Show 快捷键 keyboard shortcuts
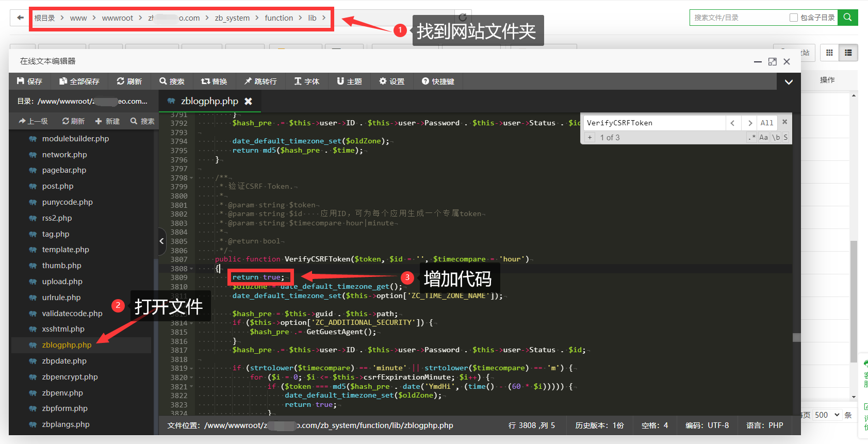This screenshot has height=444, width=868. click(438, 81)
